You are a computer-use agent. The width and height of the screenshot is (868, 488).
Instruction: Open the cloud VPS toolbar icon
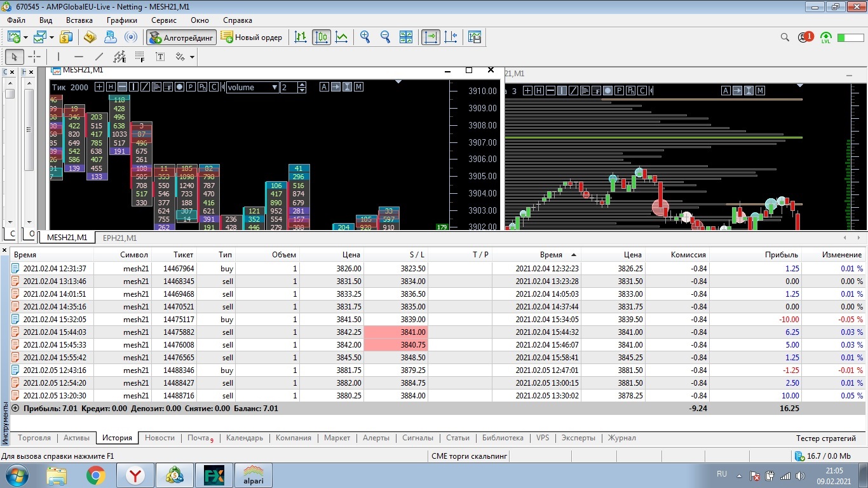(111, 37)
